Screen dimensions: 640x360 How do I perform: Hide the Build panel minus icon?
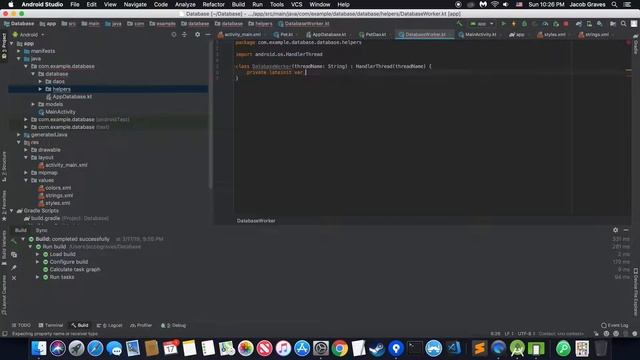[x=626, y=230]
